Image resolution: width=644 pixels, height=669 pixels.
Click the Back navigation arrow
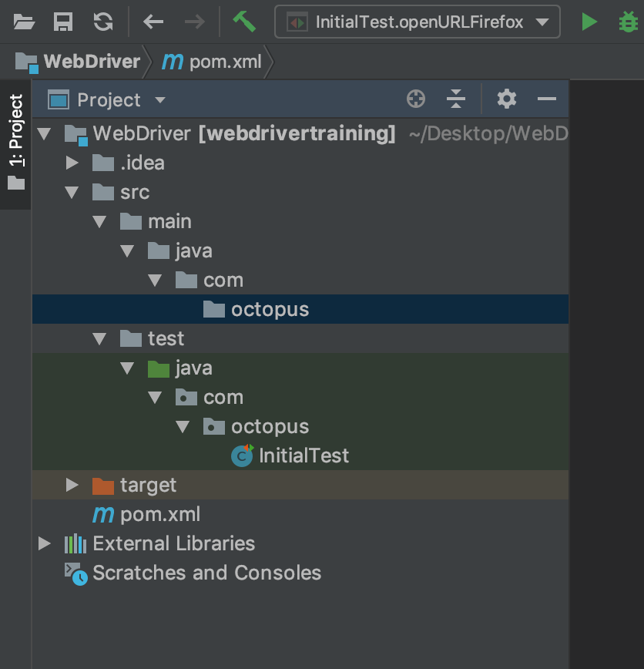[x=153, y=22]
